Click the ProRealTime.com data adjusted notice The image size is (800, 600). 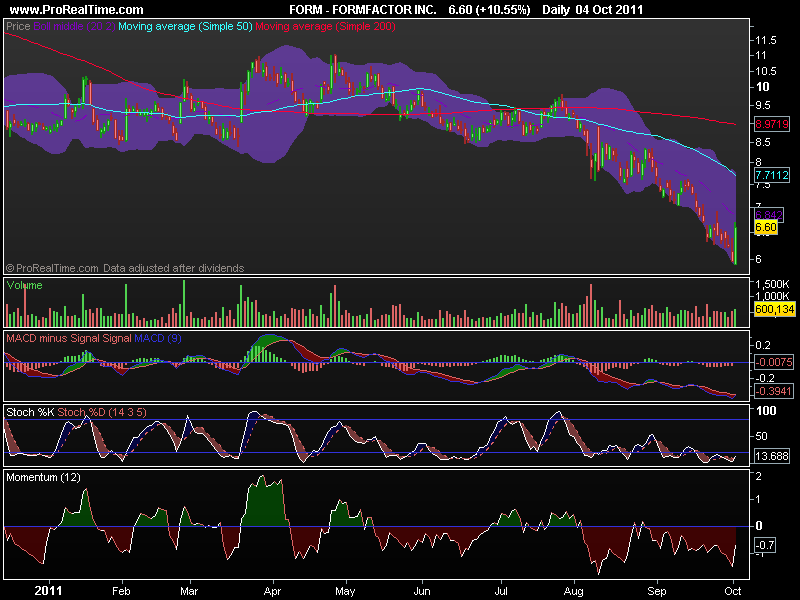(125, 268)
